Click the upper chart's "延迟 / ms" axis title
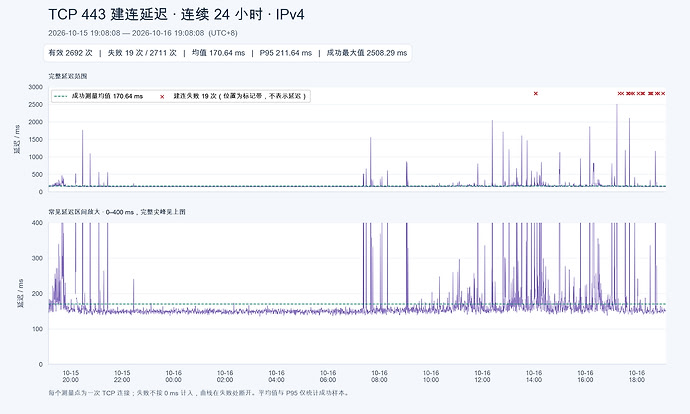Image resolution: width=690 pixels, height=414 pixels. [x=17, y=139]
